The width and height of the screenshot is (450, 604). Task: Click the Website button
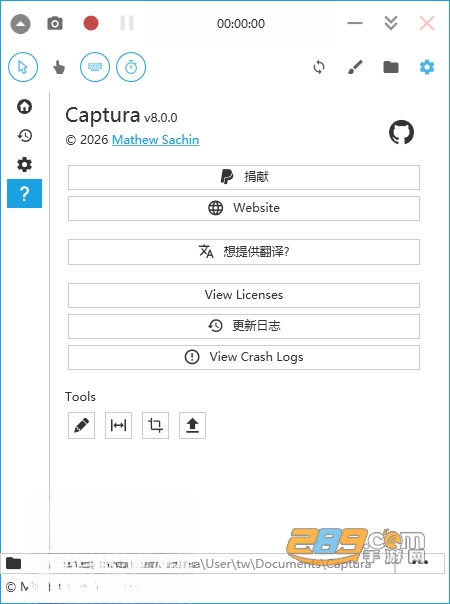[244, 208]
